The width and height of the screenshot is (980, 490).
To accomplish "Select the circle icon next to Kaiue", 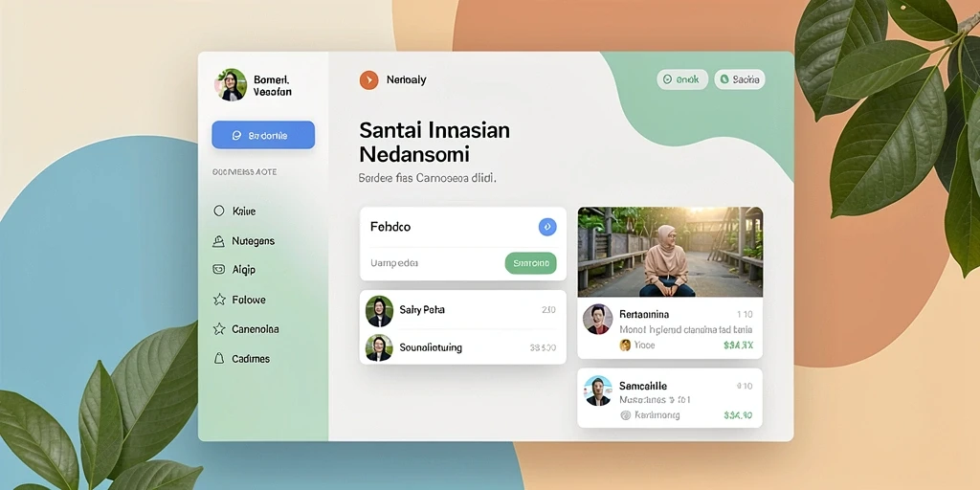I will tap(219, 211).
